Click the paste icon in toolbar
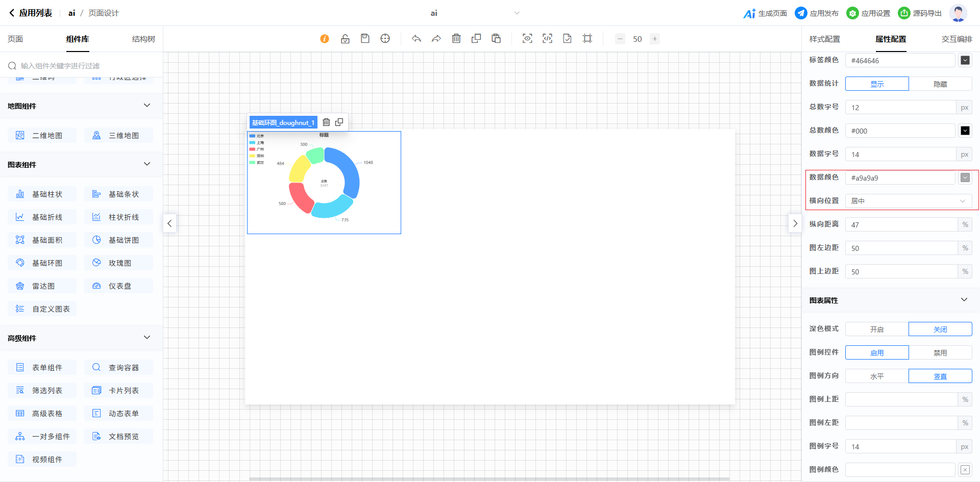The height and width of the screenshot is (482, 980). (496, 39)
